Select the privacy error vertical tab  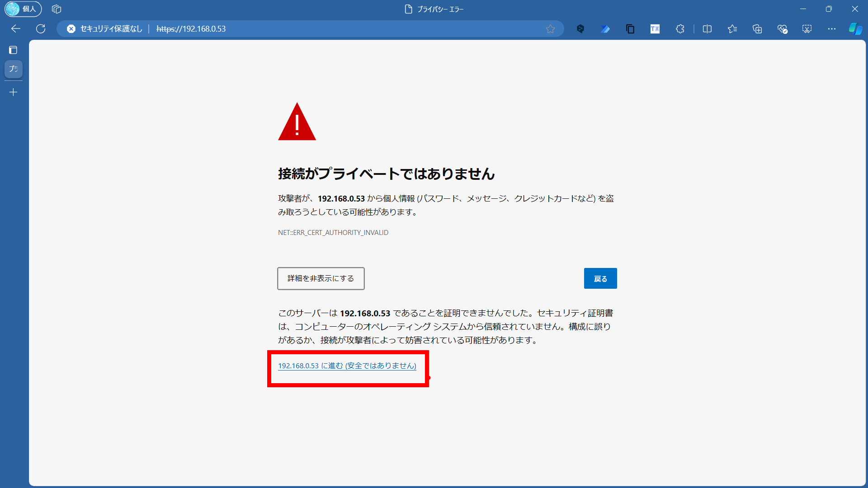14,69
